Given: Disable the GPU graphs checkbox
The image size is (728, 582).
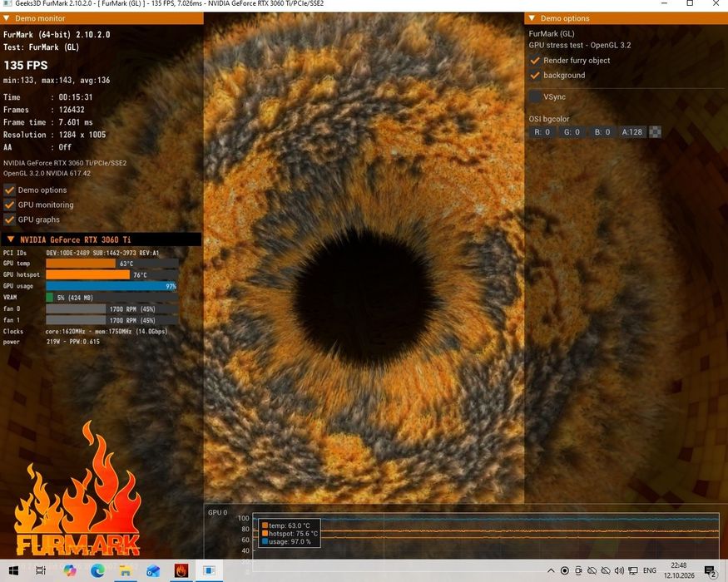Looking at the screenshot, I should coord(9,219).
